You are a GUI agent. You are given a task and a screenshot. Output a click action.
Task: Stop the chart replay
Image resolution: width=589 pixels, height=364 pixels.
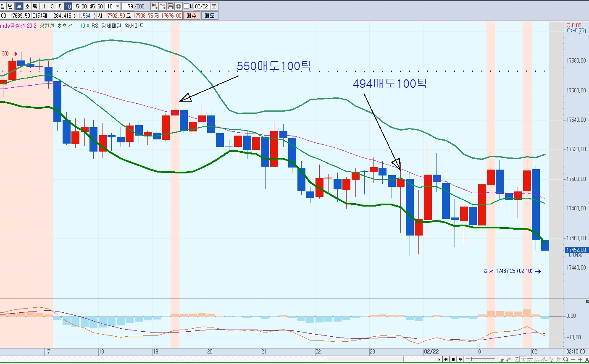pyautogui.click(x=453, y=359)
